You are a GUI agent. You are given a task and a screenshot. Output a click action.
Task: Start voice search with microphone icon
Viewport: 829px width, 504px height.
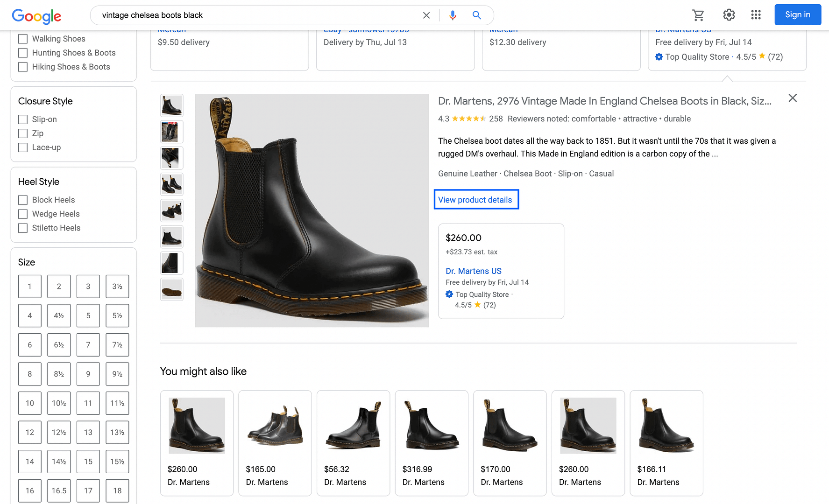tap(452, 15)
